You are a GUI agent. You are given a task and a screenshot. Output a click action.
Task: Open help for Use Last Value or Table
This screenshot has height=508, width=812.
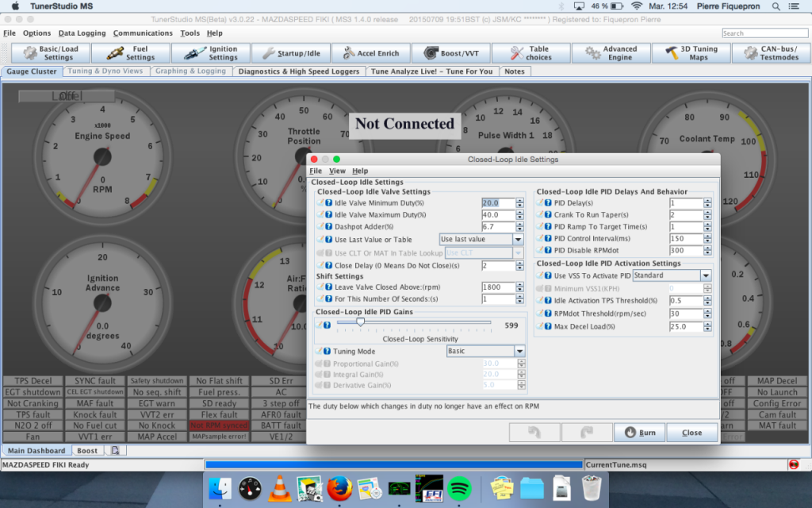coord(328,240)
